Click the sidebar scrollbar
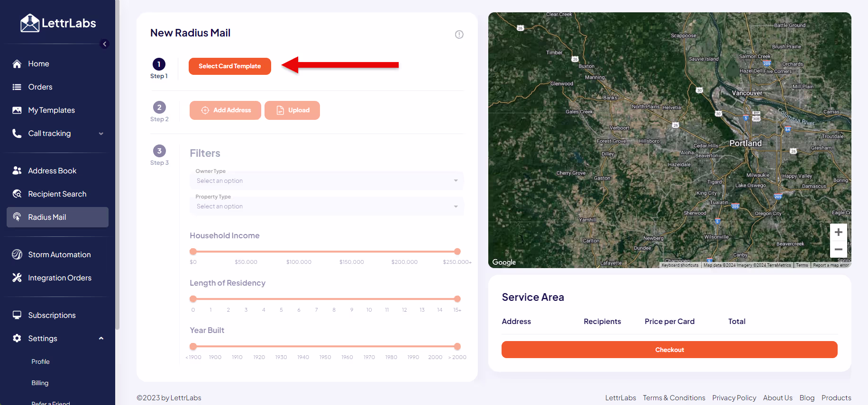 (117, 166)
